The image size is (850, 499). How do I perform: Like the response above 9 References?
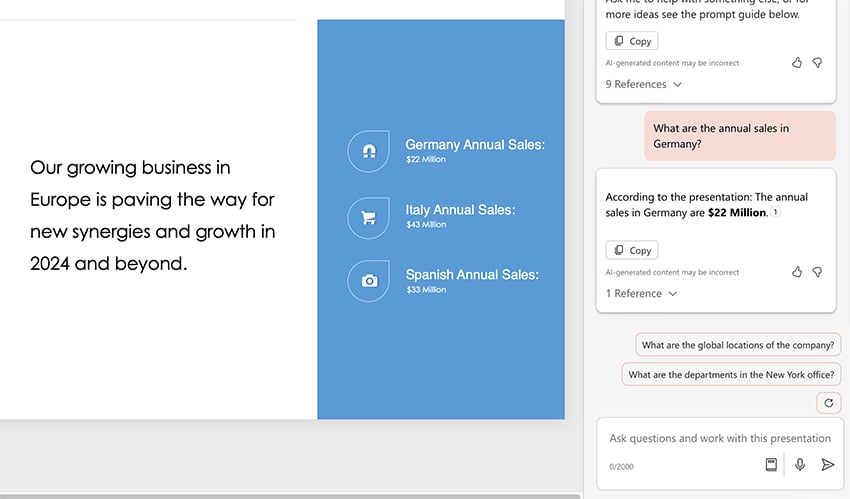pos(797,62)
